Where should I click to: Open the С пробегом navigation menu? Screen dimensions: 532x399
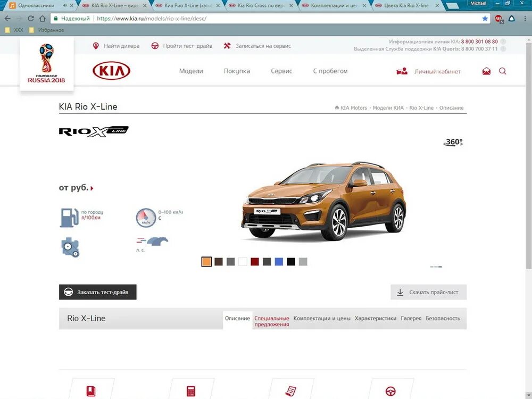(330, 71)
